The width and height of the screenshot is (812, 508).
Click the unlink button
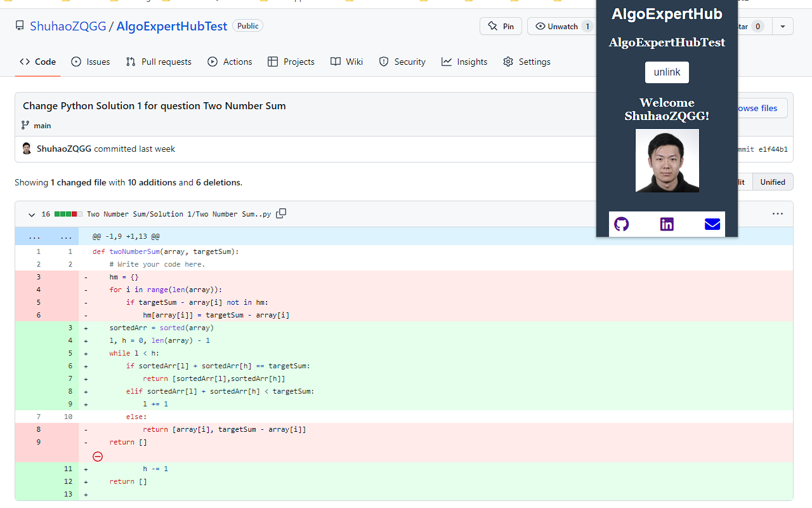click(667, 72)
